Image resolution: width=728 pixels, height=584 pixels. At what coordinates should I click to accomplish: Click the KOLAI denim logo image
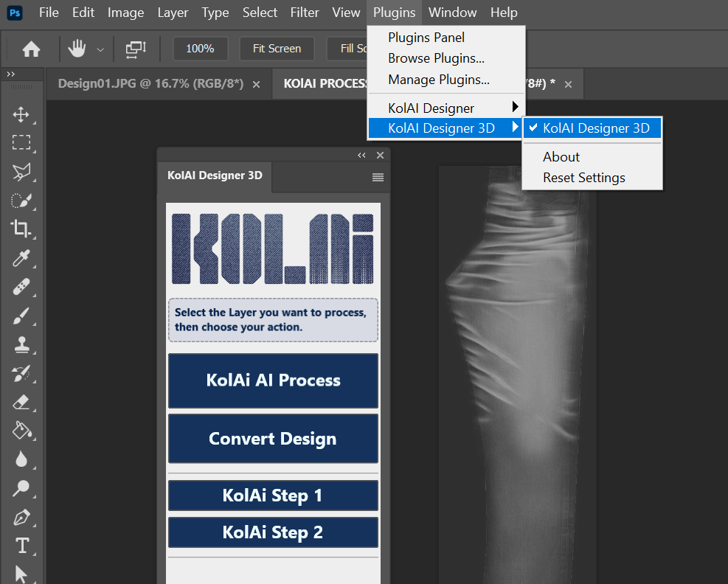pos(272,248)
